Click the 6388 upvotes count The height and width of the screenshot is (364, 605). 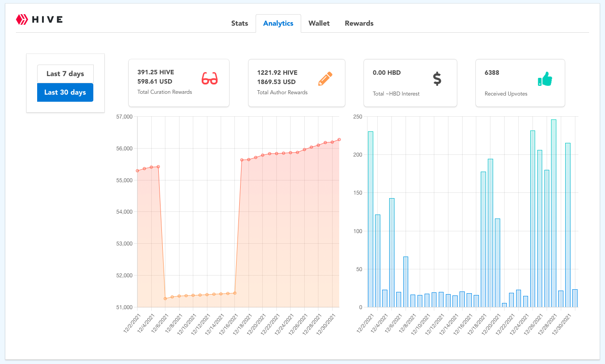point(492,73)
